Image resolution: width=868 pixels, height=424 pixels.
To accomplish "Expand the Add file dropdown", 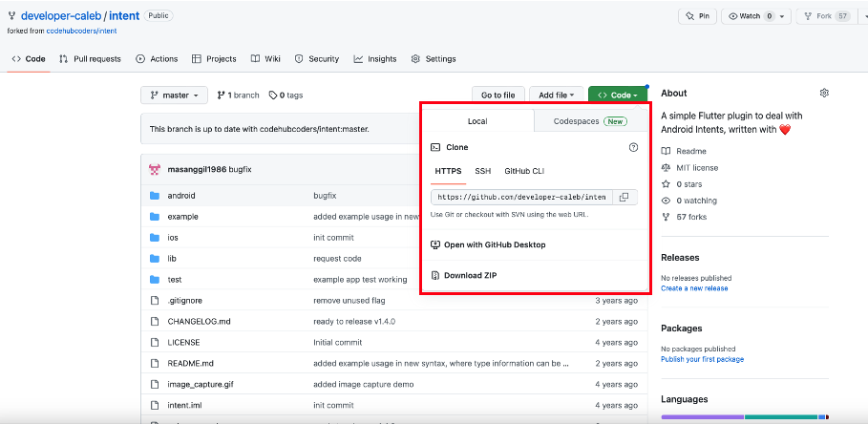I will (x=557, y=95).
